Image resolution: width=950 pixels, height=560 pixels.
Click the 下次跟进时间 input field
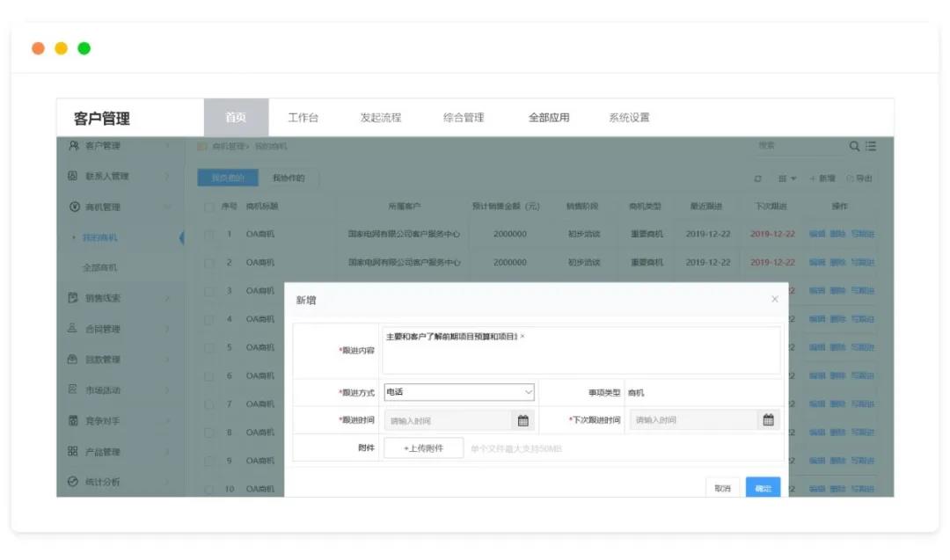tap(694, 419)
